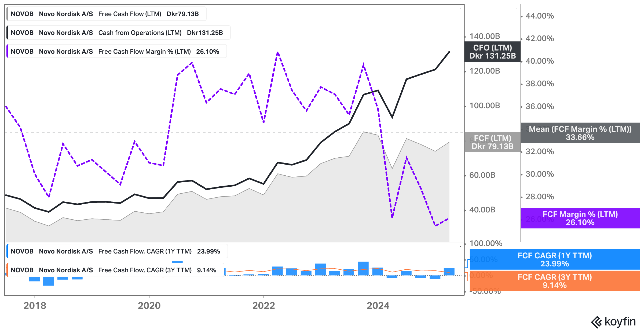Viewport: 644px width, 333px height.
Task: Click the orange color bar of 3Y CAGR legend
Action: click(8, 270)
